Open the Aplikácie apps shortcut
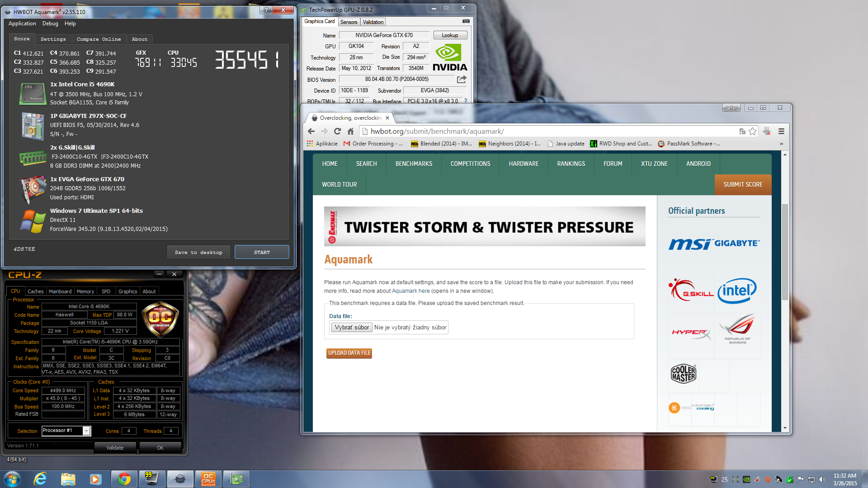 tap(322, 144)
